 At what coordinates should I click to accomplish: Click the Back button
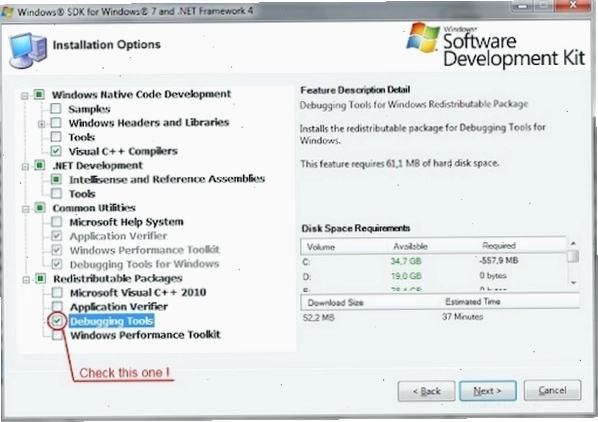point(426,391)
